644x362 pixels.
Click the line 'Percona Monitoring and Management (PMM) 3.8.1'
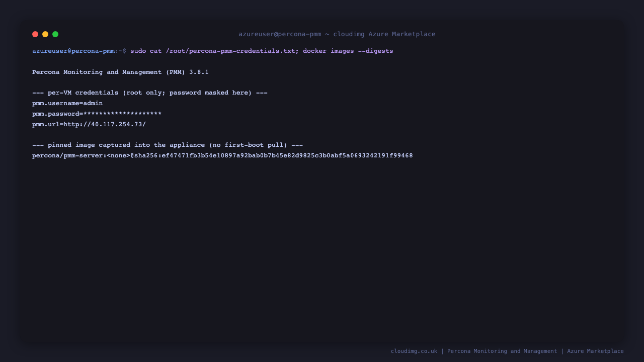120,72
